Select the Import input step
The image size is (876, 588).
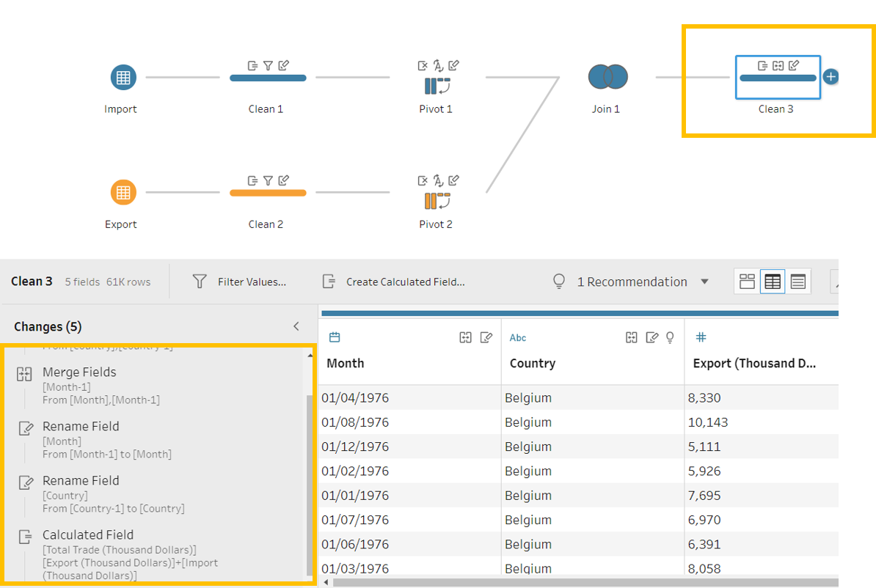123,78
